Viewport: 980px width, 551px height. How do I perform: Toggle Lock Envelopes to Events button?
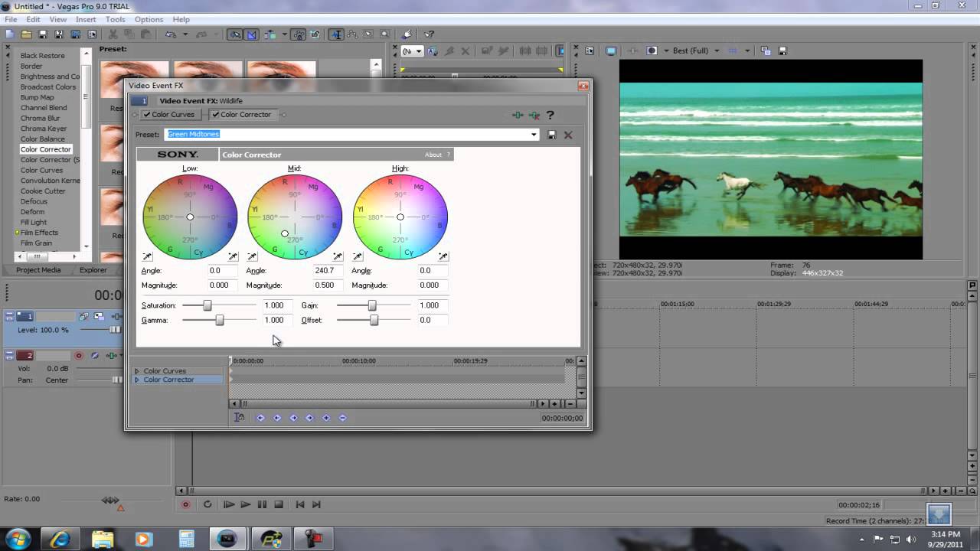(x=299, y=34)
